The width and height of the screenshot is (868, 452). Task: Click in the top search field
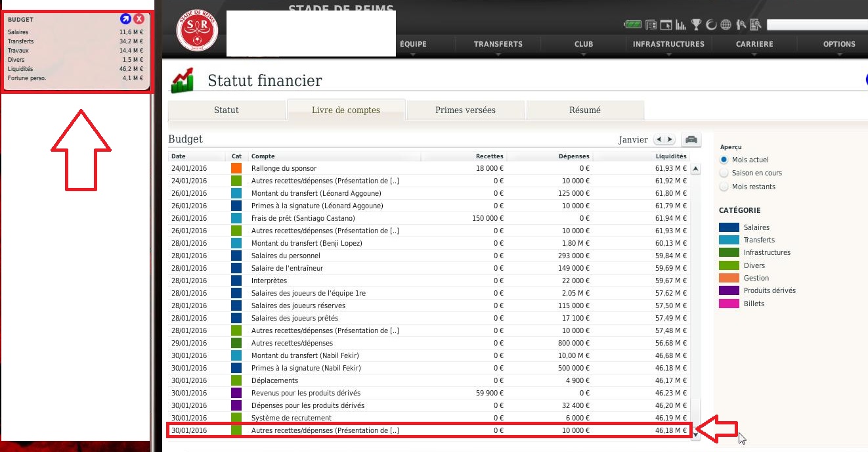coord(817,25)
